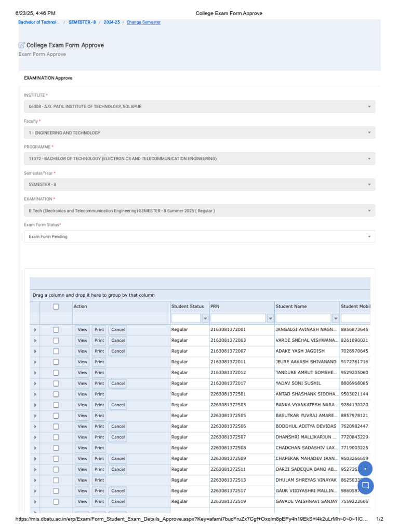This screenshot has width=399, height=532.
Task: Cancel form of GAUR VIIDYASHRI
Action: [118, 491]
